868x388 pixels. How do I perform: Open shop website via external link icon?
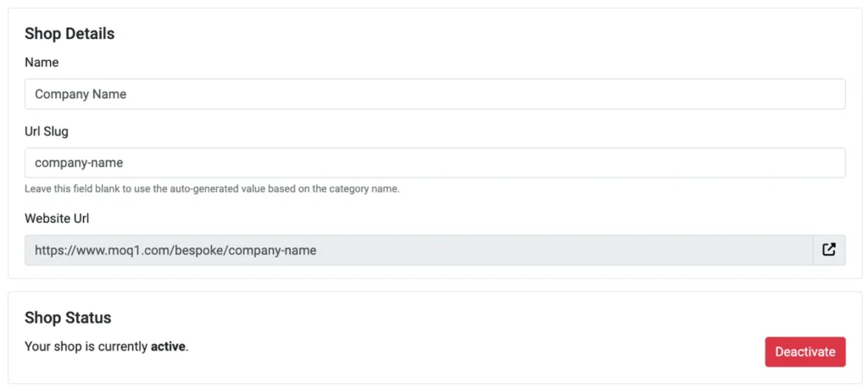829,250
